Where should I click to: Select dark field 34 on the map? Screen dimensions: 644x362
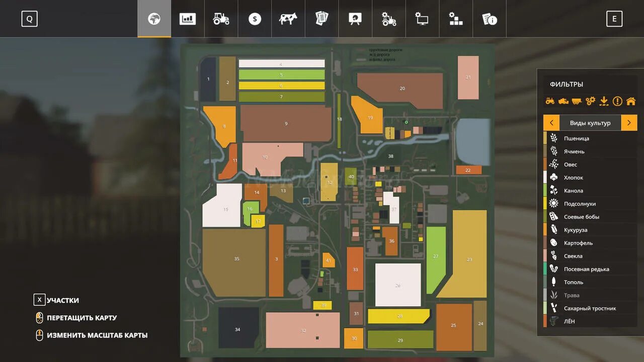click(x=238, y=328)
